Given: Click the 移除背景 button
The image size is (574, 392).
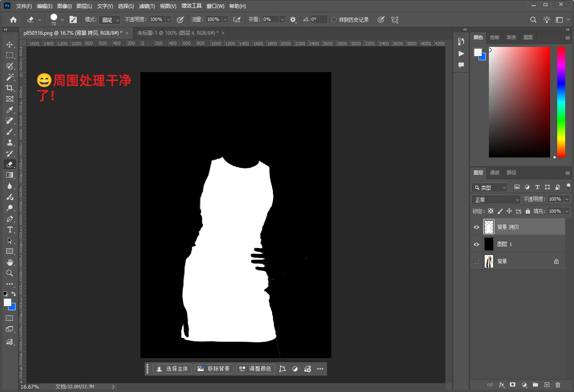Looking at the screenshot, I should coord(214,369).
